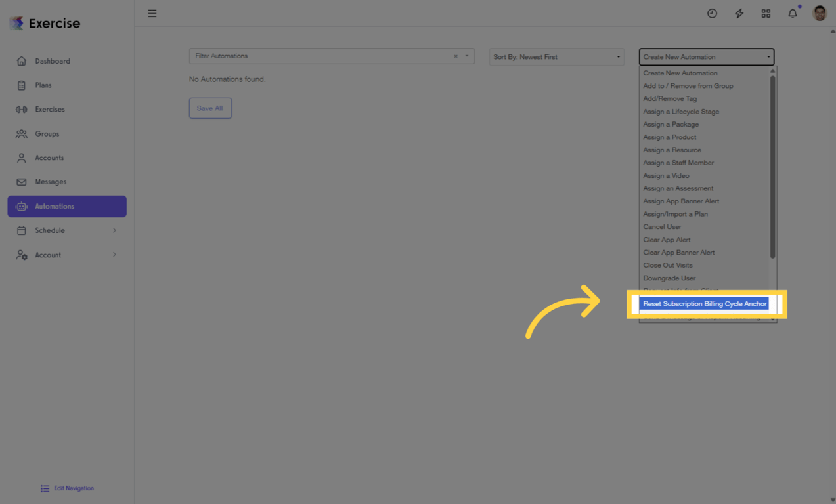Clear the Filter Automations field with the x
This screenshot has width=836, height=504.
click(x=455, y=56)
